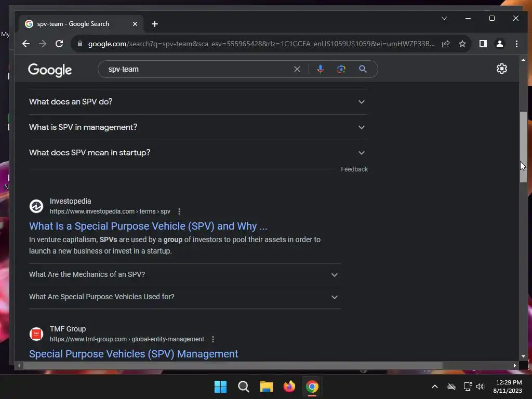Open the Investopedia result options menu
This screenshot has height=399, width=532.
tap(179, 211)
